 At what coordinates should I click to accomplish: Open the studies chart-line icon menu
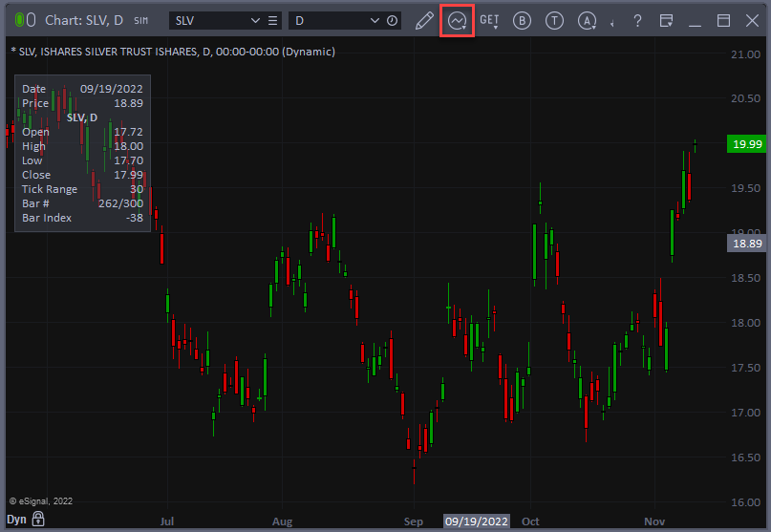point(457,21)
